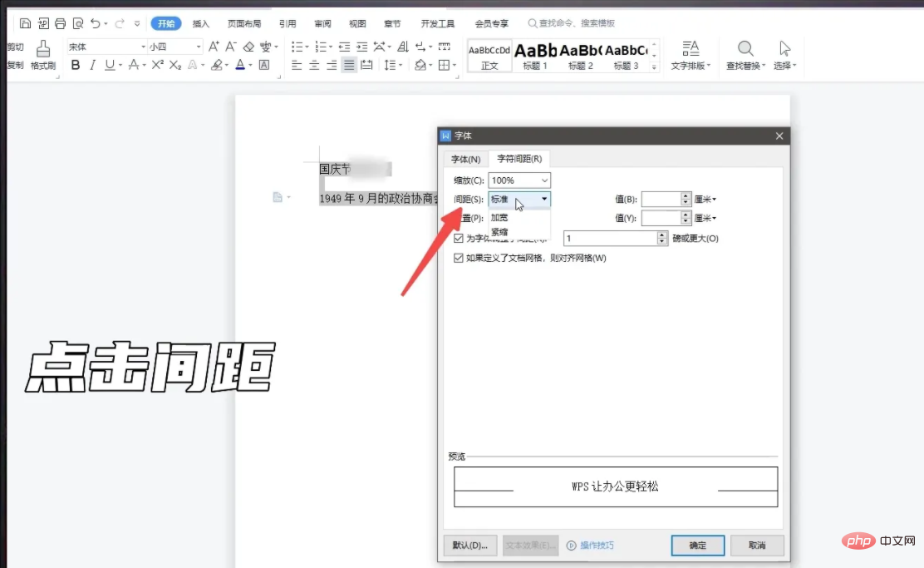
Task: Click the 默认(D) button
Action: coord(469,545)
